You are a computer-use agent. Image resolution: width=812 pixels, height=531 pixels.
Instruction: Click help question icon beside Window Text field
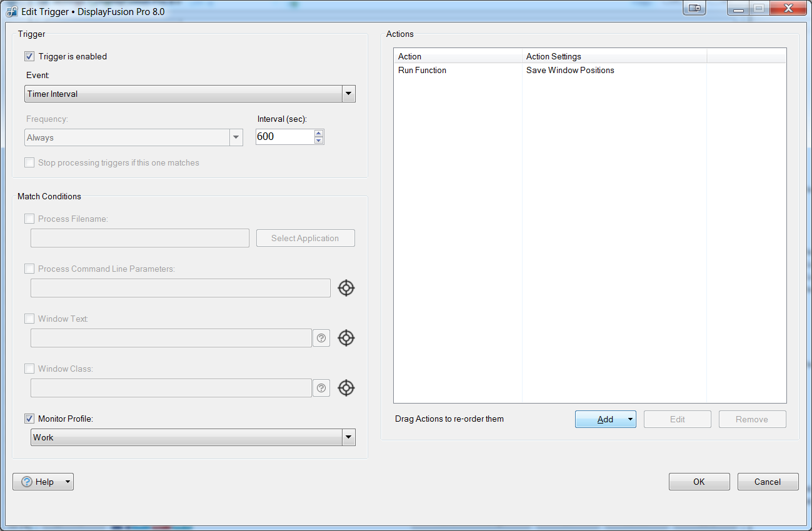click(x=321, y=338)
